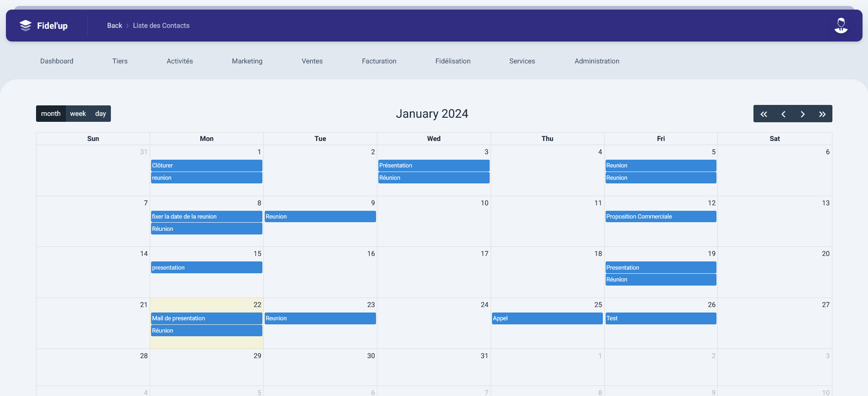Screen dimensions: 868x396
Task: Open the Facturation menu item
Action: click(379, 61)
